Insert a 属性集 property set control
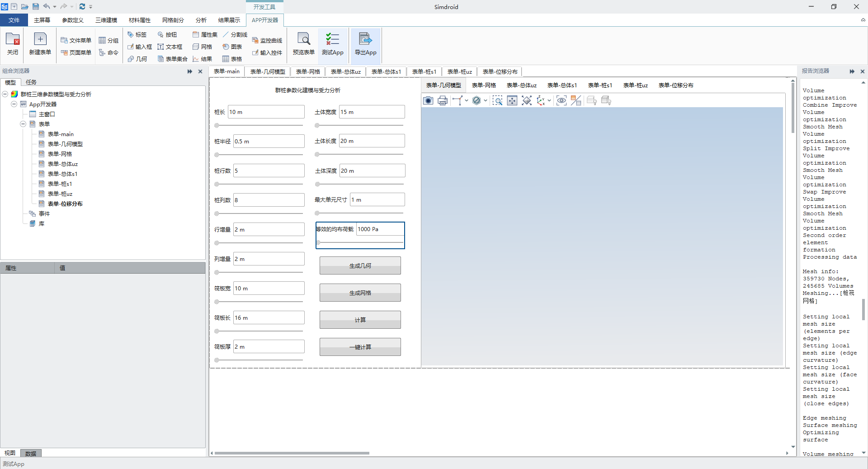 [205, 34]
